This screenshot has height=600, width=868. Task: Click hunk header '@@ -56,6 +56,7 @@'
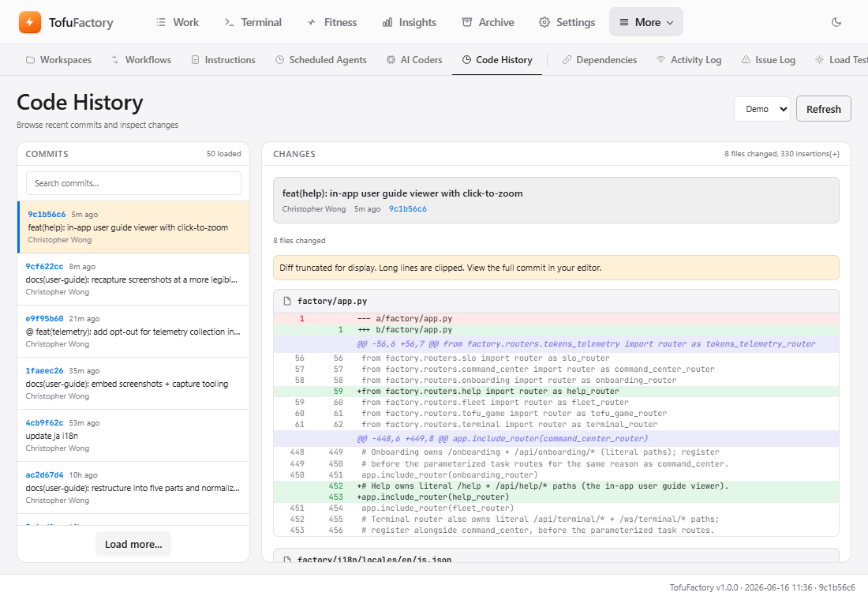(556, 343)
